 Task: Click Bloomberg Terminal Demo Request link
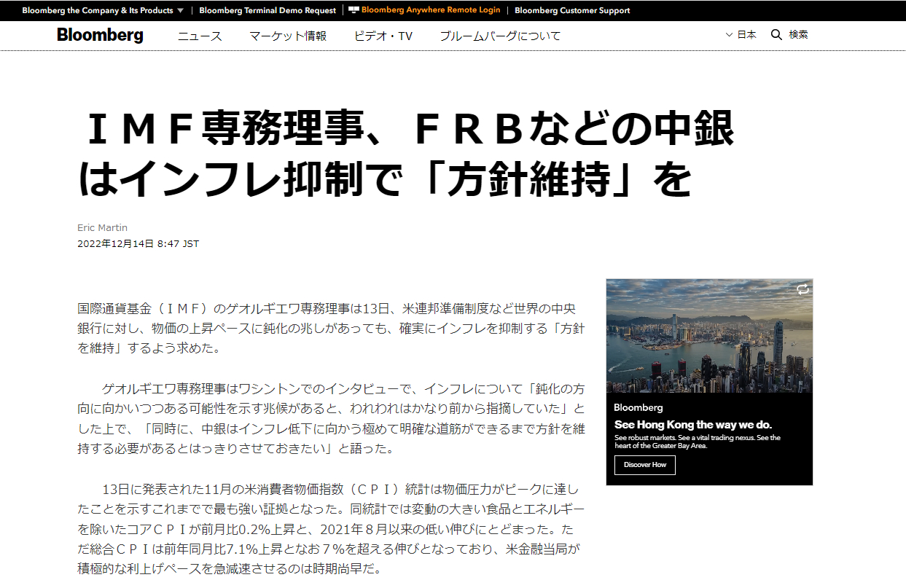click(x=267, y=10)
